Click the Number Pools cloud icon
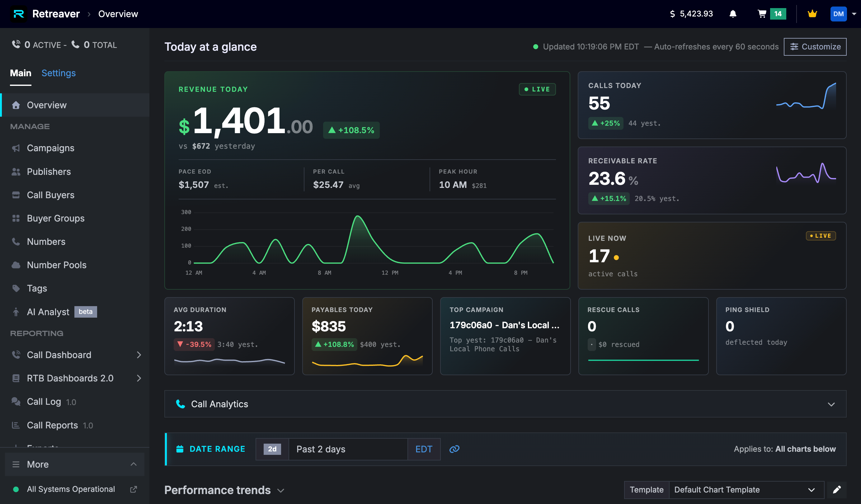This screenshot has width=861, height=504. coord(16,265)
